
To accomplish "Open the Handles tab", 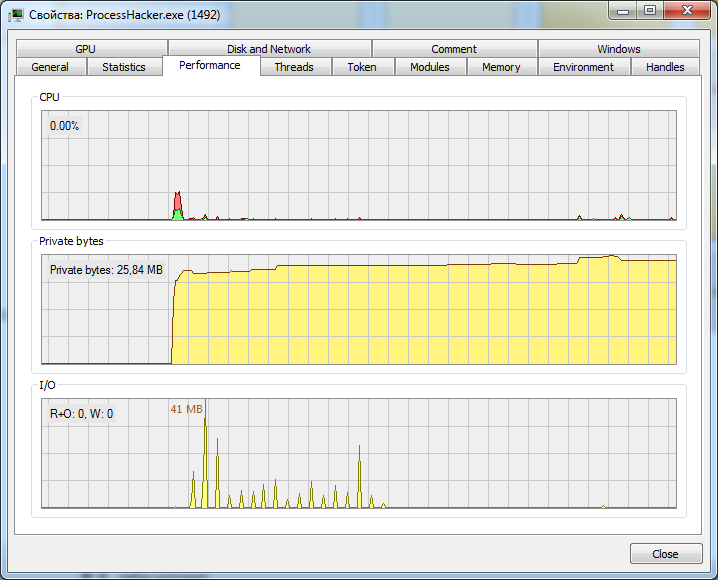I will (x=665, y=67).
